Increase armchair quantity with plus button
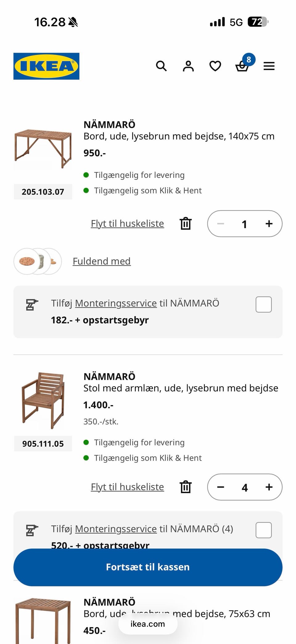 [269, 487]
